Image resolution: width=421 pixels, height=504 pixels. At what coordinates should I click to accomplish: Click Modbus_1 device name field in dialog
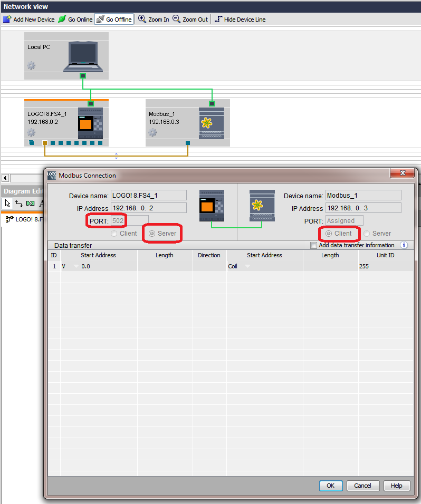(x=363, y=196)
